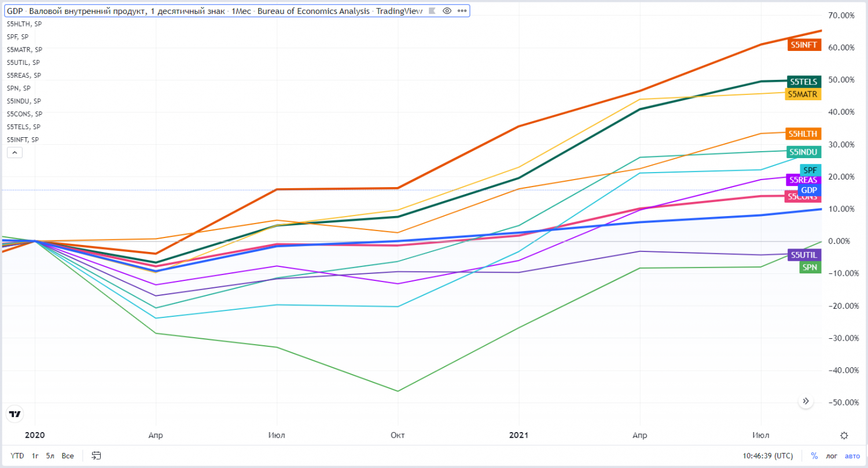Collapse the indicator legend list

14,153
